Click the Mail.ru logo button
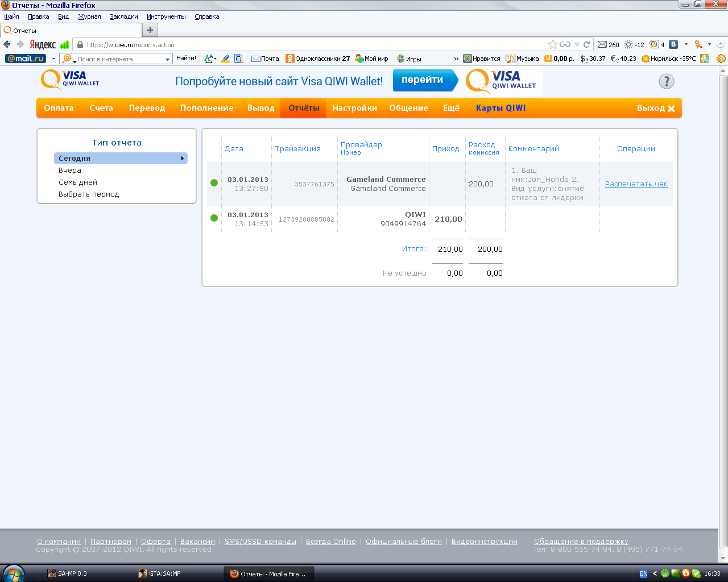 coord(26,59)
